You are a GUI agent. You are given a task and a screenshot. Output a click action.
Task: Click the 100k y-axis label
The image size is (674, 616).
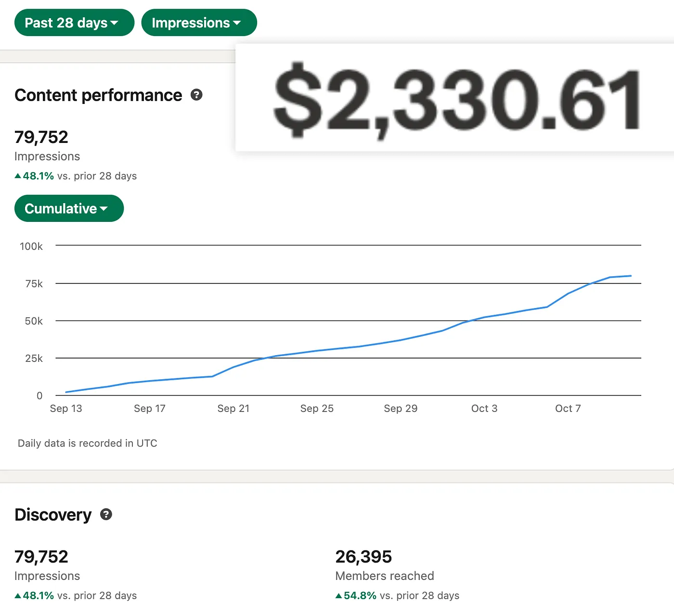[x=31, y=246]
